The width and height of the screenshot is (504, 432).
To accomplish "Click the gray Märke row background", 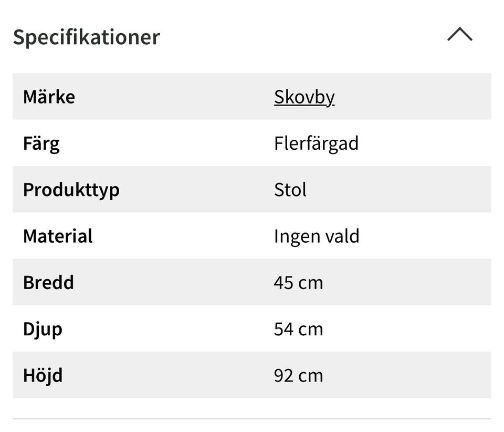I will (420, 97).
